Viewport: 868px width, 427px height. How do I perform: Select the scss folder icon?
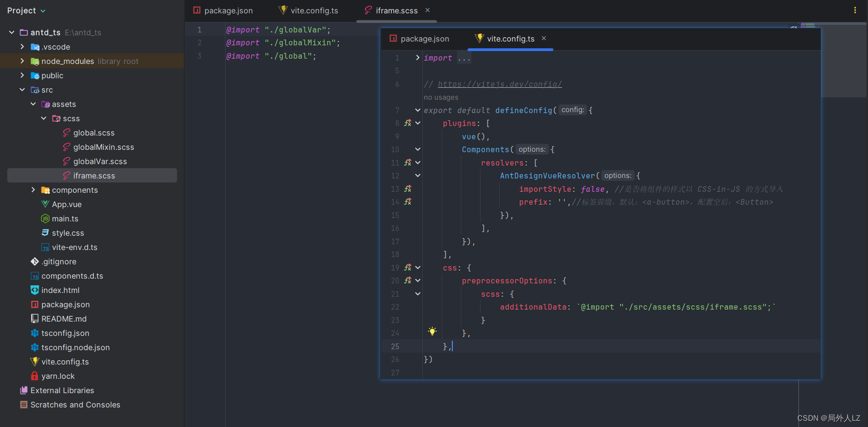click(56, 118)
